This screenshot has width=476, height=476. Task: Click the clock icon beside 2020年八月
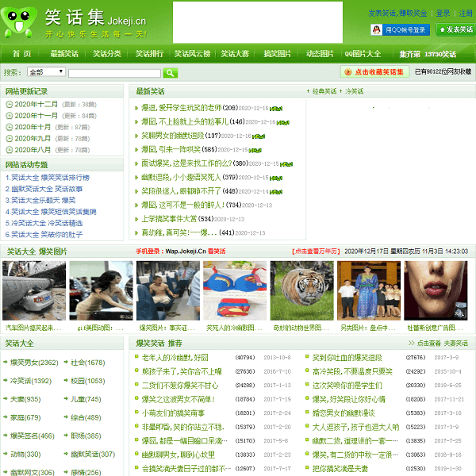(x=9, y=150)
